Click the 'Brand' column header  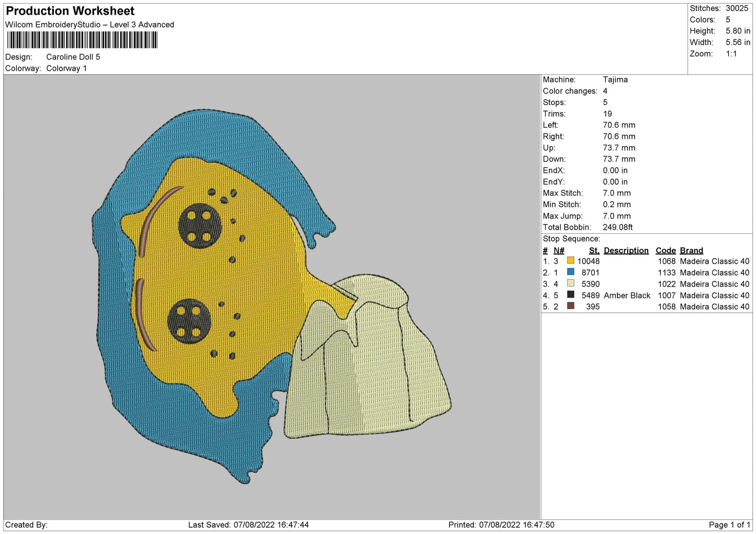point(692,251)
